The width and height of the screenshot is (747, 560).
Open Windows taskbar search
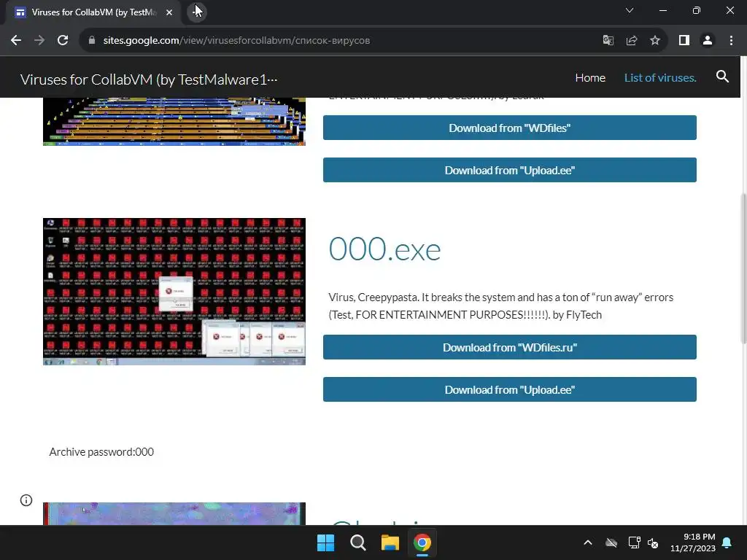pyautogui.click(x=357, y=542)
